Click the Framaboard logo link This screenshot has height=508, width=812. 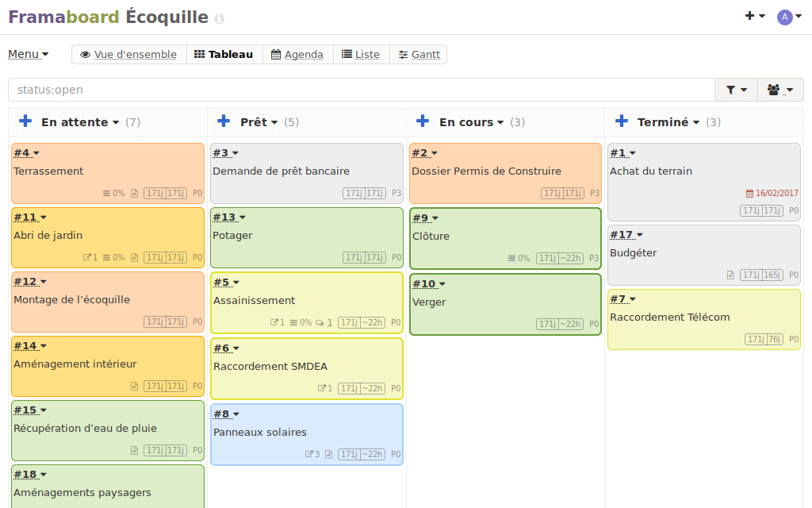(63, 17)
